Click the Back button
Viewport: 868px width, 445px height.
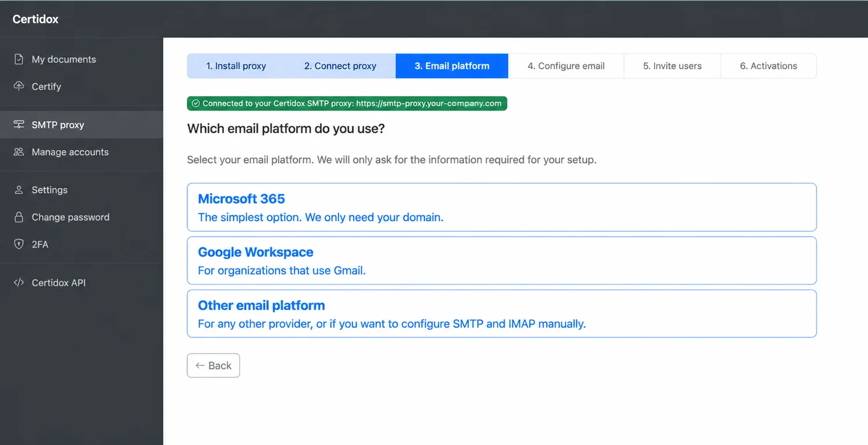(x=214, y=366)
